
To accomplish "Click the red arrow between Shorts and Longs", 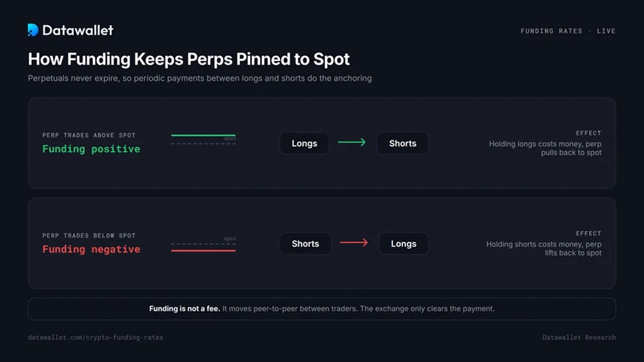I will (354, 242).
